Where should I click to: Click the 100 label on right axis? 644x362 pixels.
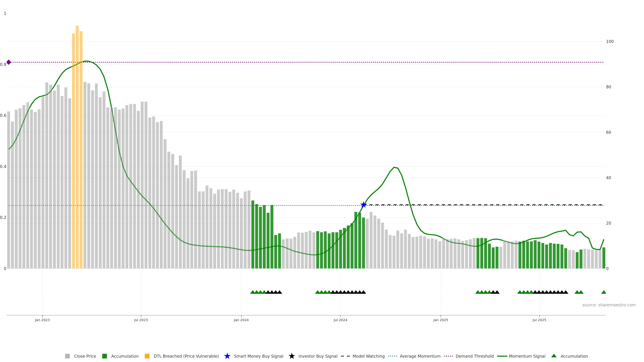[610, 41]
